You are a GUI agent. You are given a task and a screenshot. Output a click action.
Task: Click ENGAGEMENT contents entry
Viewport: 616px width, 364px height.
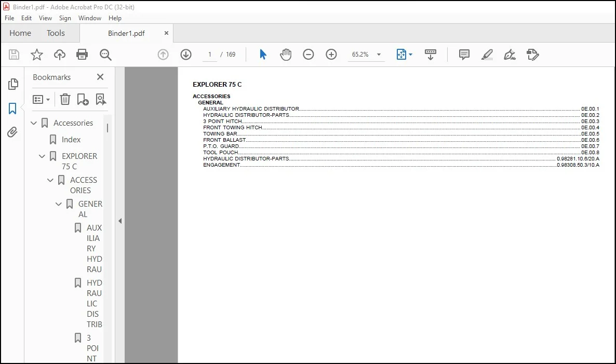[x=401, y=165]
